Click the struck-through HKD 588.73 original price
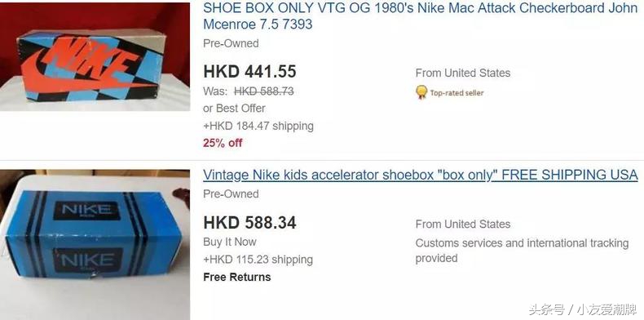The height and width of the screenshot is (320, 644). pyautogui.click(x=263, y=91)
